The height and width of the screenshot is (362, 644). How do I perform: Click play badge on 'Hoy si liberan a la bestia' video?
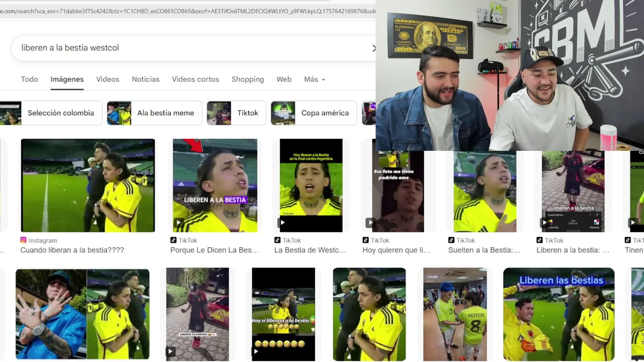tap(257, 351)
